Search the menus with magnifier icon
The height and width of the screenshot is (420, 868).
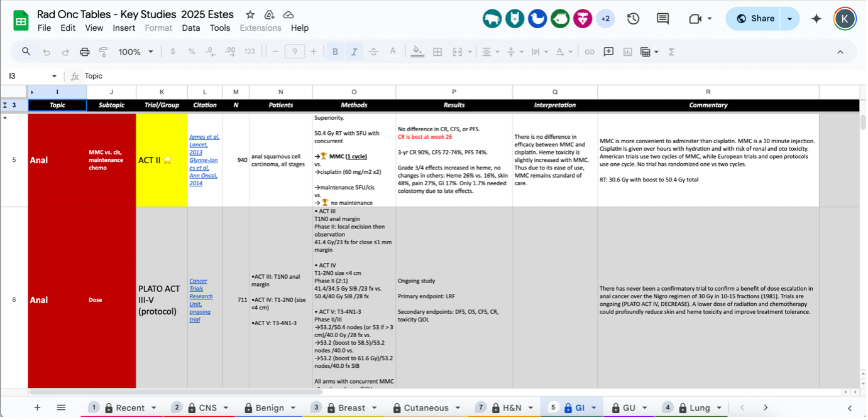point(26,51)
